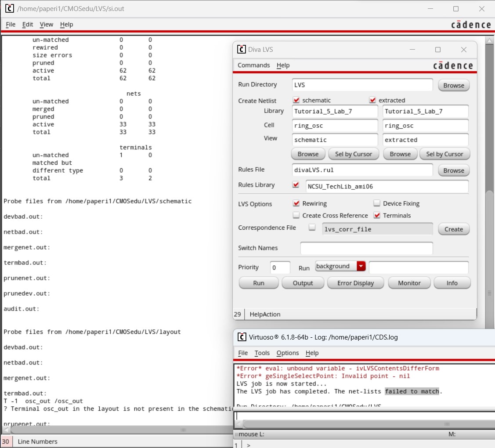Maximize the Diva LVS window
Viewport: 495px width, 448px height.
click(437, 50)
